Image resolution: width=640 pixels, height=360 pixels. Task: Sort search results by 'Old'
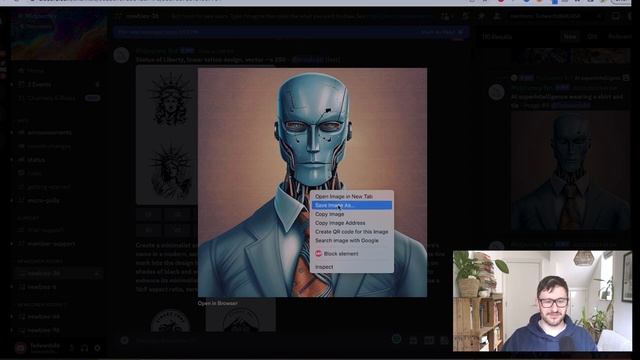pos(592,36)
